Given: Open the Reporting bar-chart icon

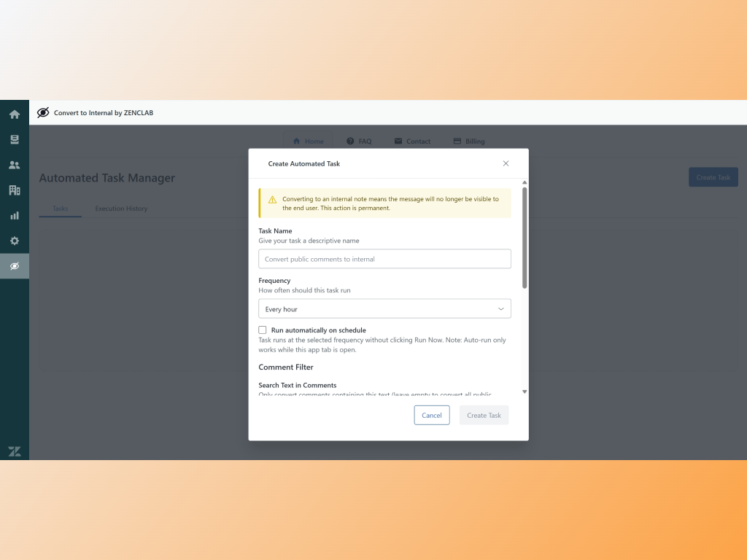Looking at the screenshot, I should (15, 216).
